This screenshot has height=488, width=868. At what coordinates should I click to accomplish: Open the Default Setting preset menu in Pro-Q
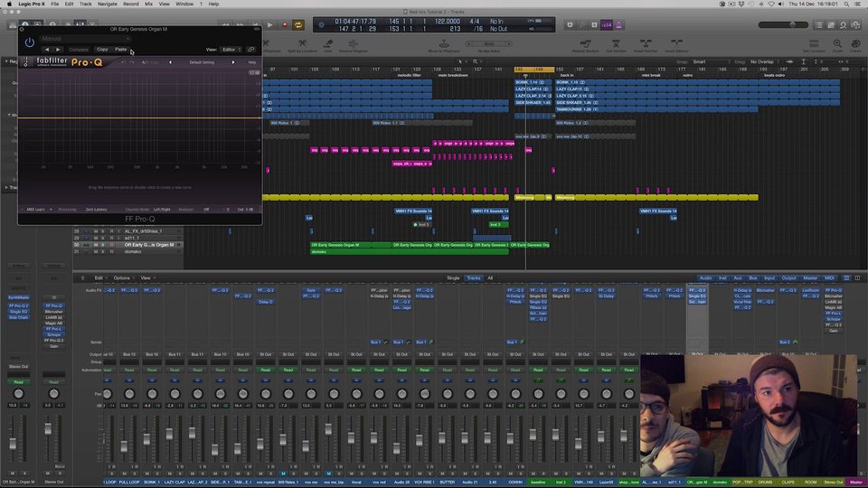tap(202, 62)
